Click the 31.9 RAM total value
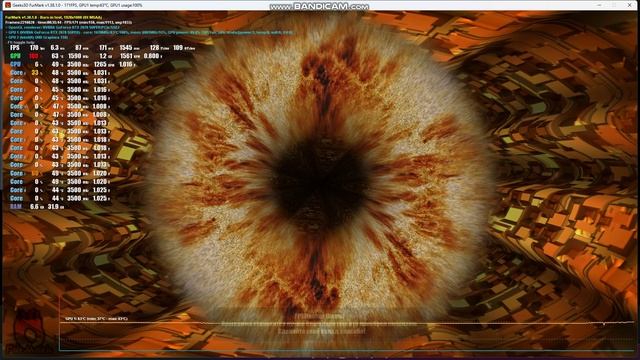This screenshot has height=360, width=640. click(x=53, y=207)
